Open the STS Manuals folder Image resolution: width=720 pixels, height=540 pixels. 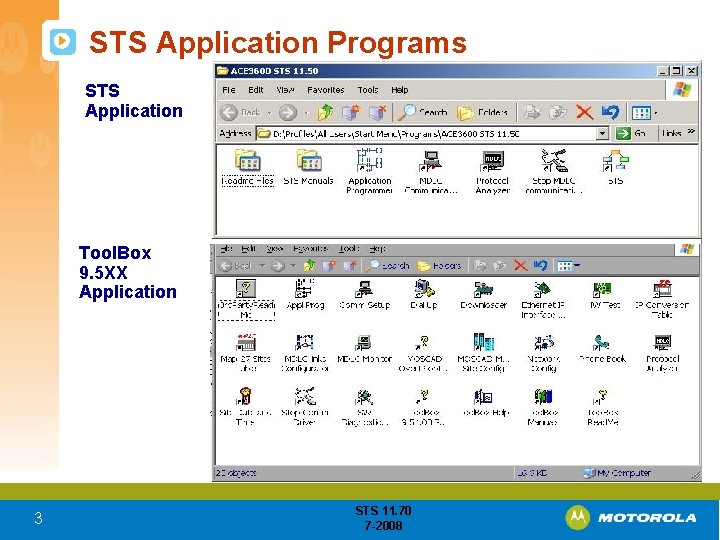click(309, 167)
